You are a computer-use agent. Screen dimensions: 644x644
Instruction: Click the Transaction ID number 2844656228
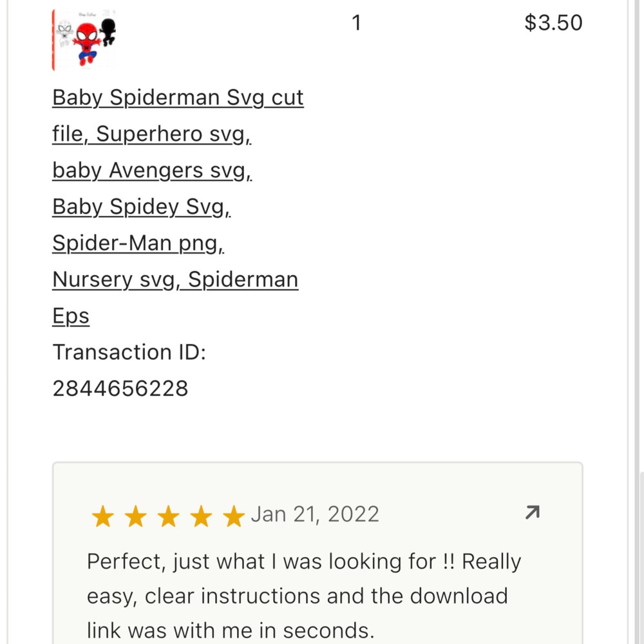(x=120, y=388)
